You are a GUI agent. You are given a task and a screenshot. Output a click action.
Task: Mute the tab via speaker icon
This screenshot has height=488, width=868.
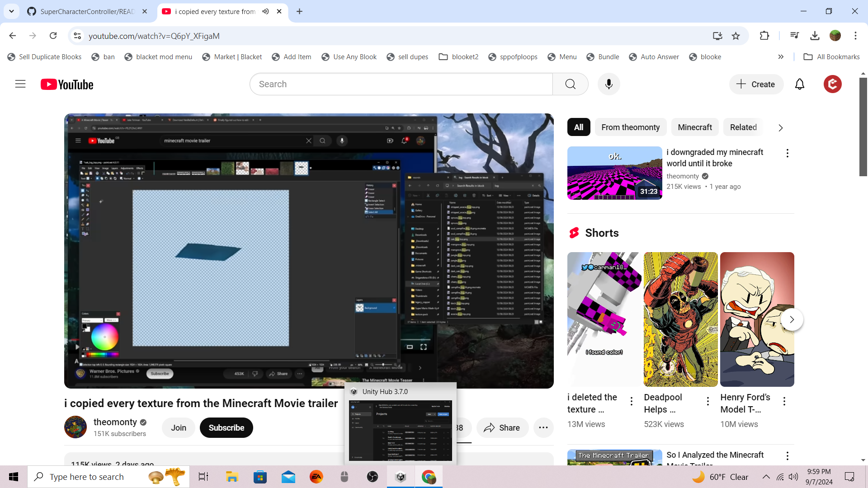tap(265, 11)
